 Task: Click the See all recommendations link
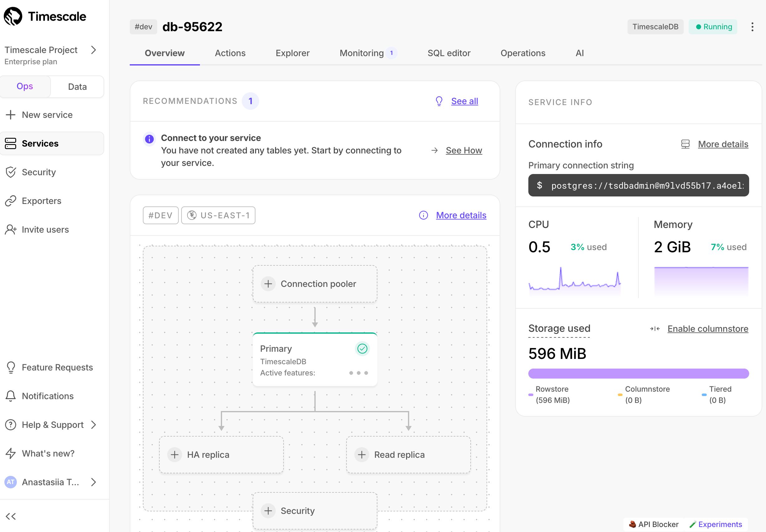click(x=464, y=101)
